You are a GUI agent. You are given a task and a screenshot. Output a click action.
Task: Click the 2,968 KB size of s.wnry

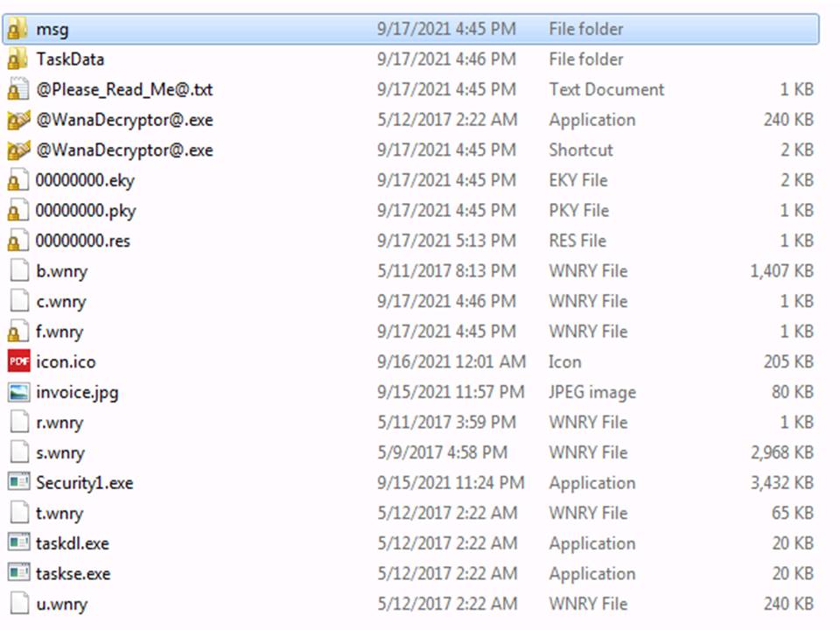pos(781,452)
